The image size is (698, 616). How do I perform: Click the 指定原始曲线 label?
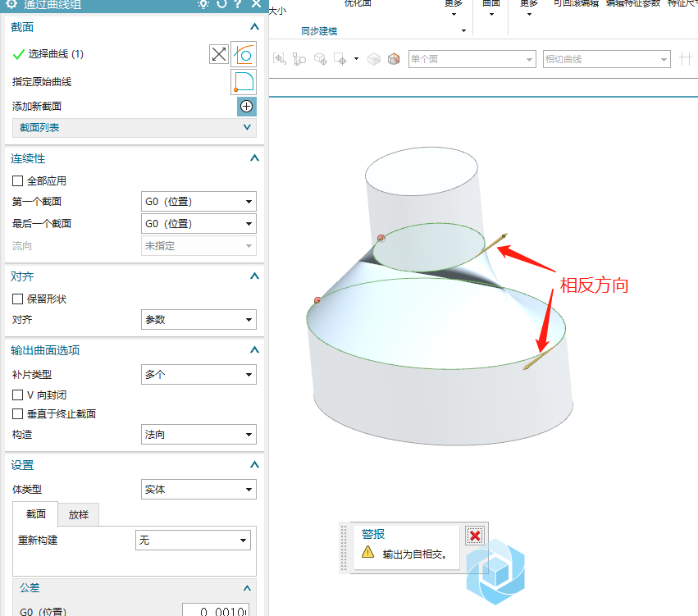[x=42, y=82]
